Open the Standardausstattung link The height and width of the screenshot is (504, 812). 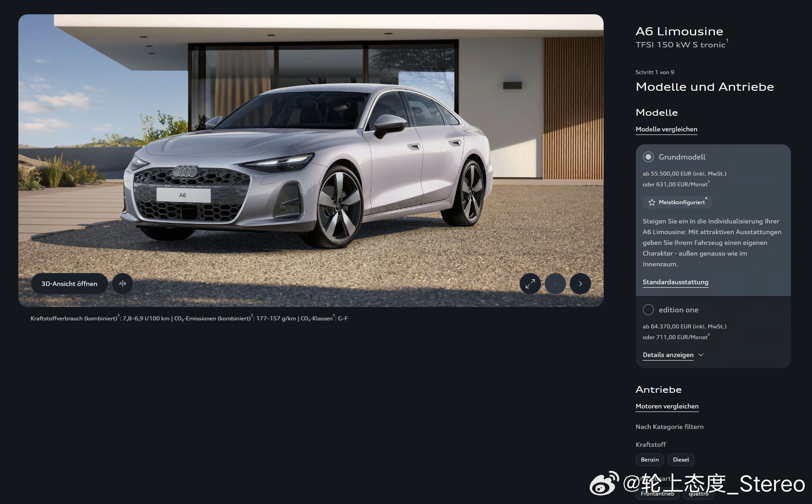[x=675, y=282]
